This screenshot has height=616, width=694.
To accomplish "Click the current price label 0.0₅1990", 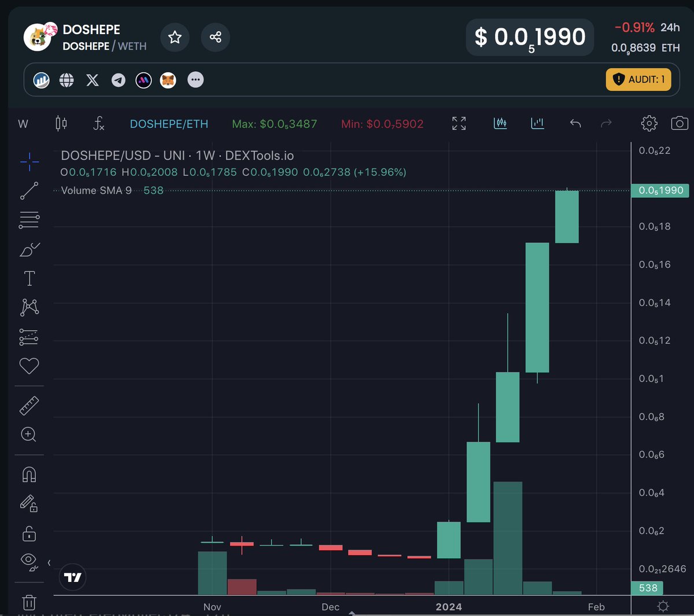I will pyautogui.click(x=660, y=190).
